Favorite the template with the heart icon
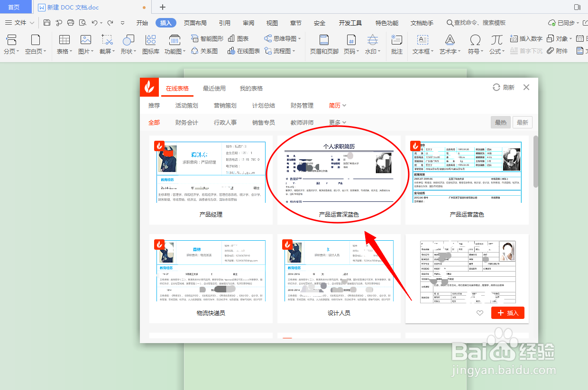Viewport: 588px width, 390px height. tap(480, 313)
